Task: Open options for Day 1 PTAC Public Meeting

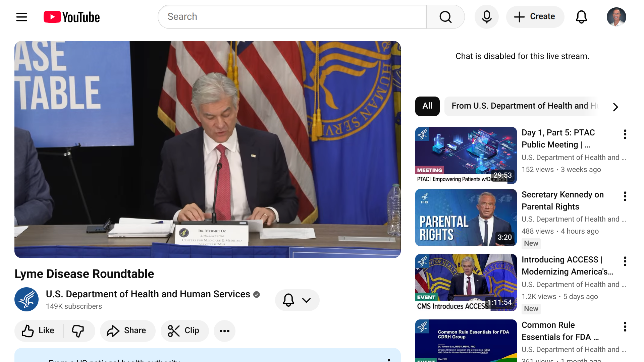Action: (x=625, y=134)
